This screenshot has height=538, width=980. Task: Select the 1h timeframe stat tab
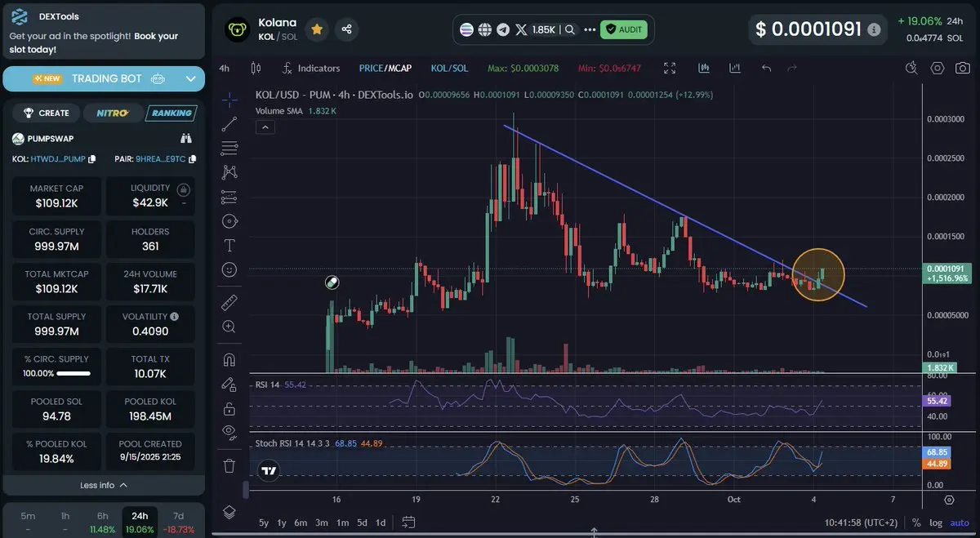click(65, 522)
